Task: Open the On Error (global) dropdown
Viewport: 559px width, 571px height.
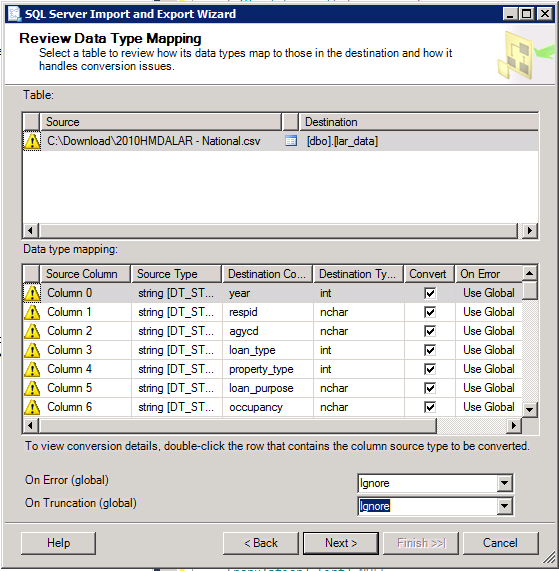Action: click(x=504, y=483)
